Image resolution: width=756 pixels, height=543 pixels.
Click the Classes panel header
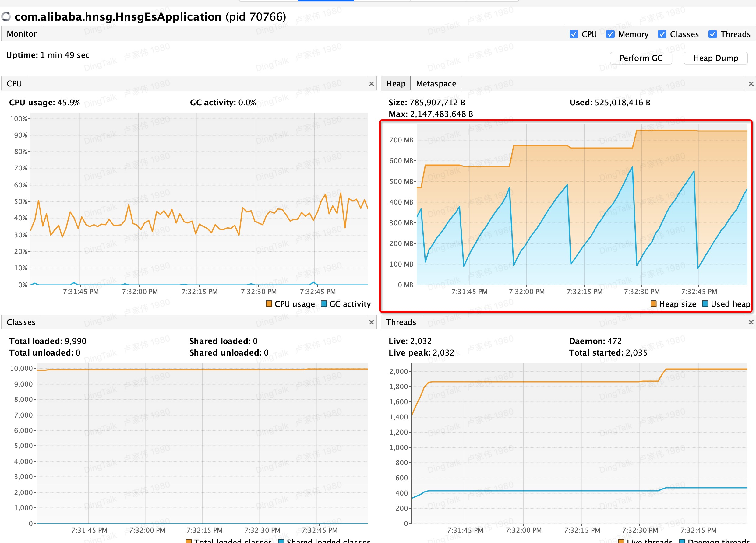pos(21,322)
